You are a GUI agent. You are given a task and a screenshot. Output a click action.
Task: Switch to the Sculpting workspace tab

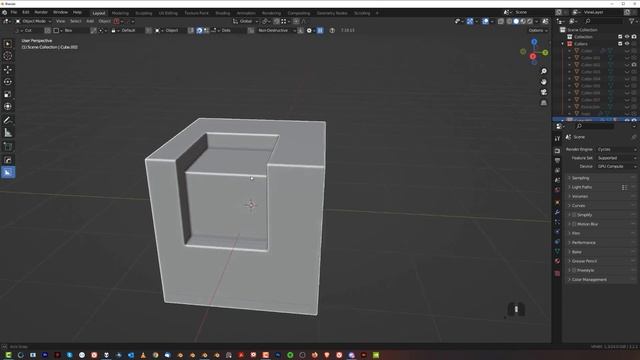click(143, 13)
